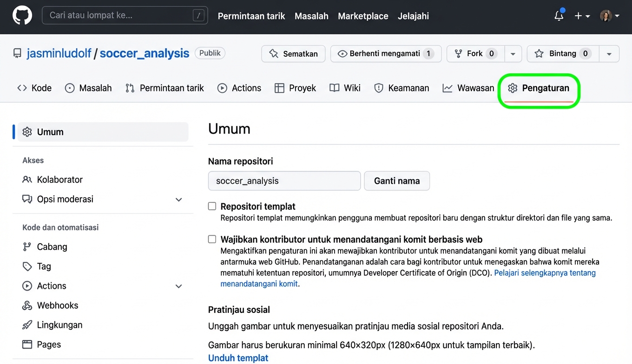Select Umum in settings sidebar

click(x=103, y=132)
